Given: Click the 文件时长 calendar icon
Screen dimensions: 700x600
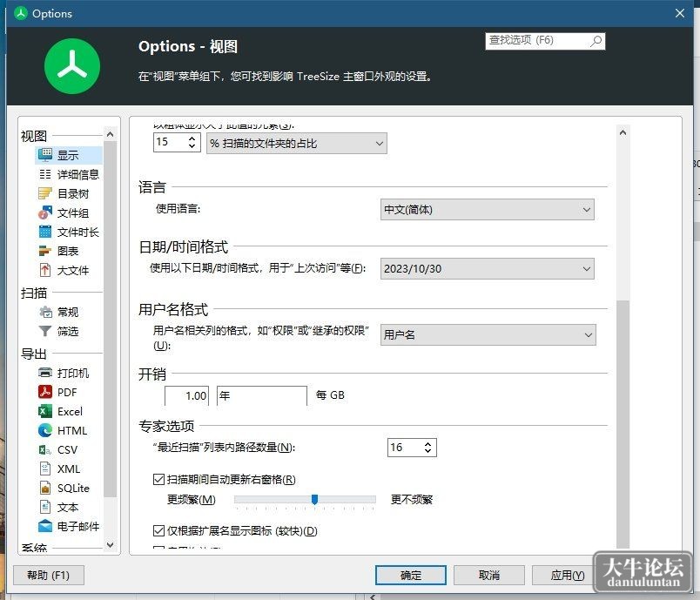Looking at the screenshot, I should [x=45, y=232].
